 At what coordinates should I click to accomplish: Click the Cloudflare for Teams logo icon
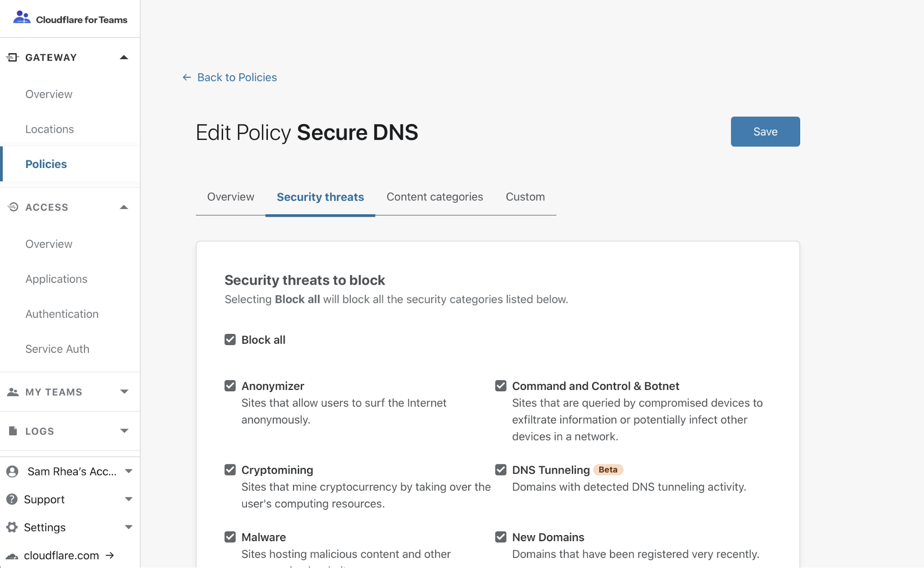coord(22,18)
